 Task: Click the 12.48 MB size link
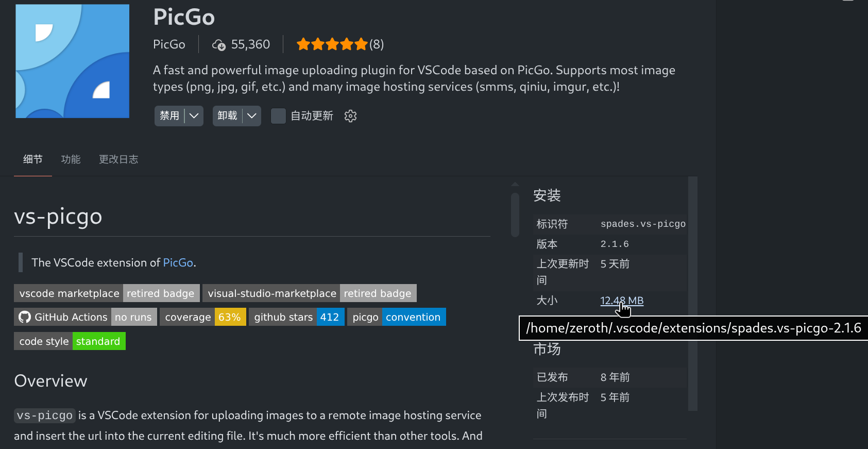[621, 301]
